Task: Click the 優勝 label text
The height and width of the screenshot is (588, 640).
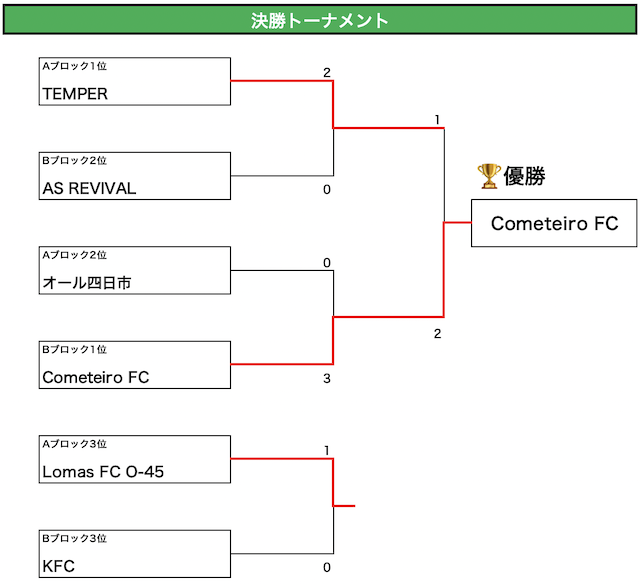Action: click(x=525, y=177)
